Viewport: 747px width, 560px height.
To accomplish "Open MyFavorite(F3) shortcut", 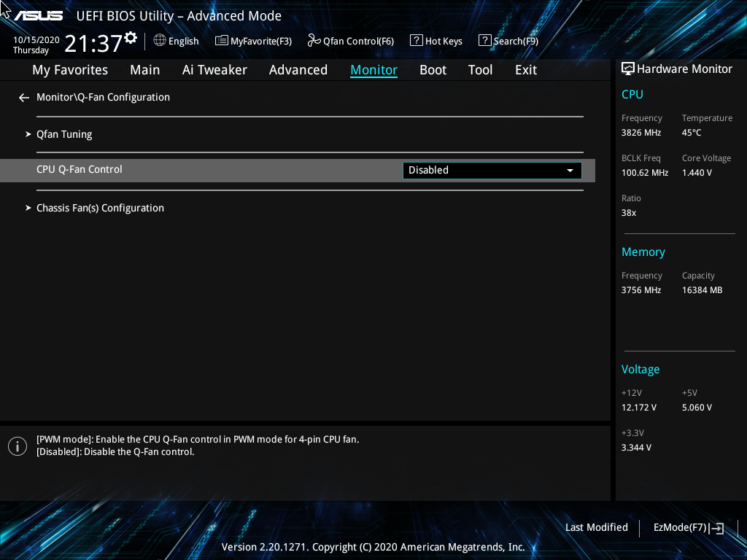I will [253, 41].
